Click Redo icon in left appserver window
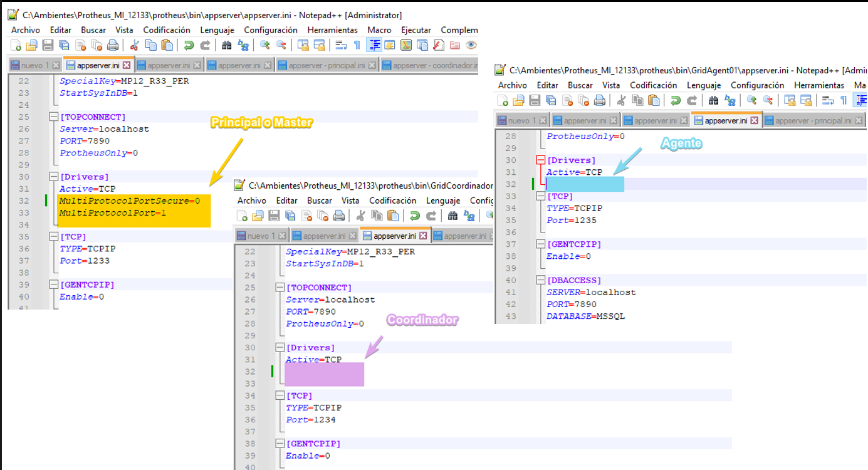868x470 pixels. pyautogui.click(x=204, y=45)
